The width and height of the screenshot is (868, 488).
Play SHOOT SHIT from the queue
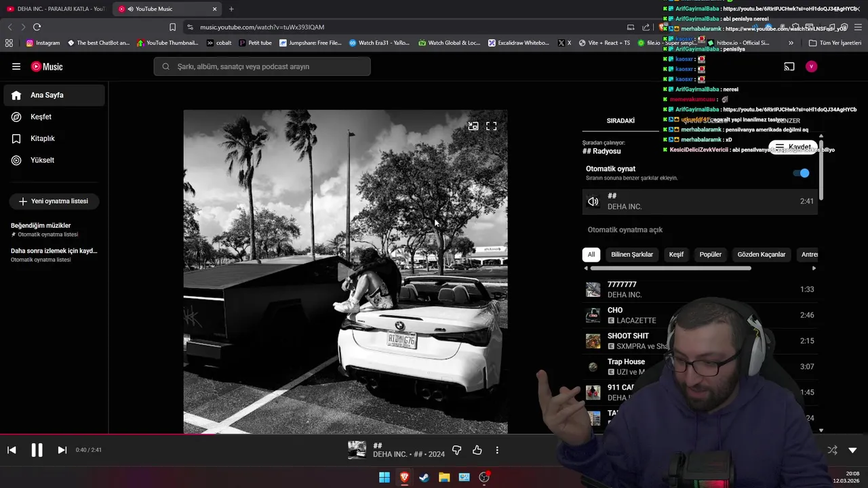(700, 341)
